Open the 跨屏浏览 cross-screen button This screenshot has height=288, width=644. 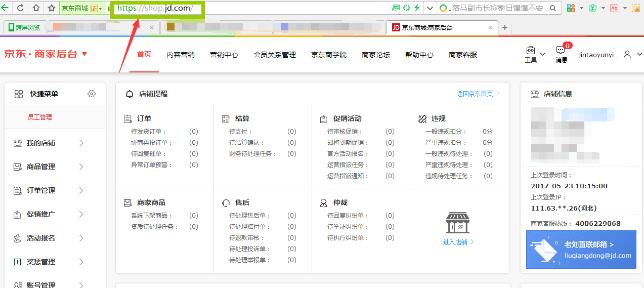pos(23,27)
